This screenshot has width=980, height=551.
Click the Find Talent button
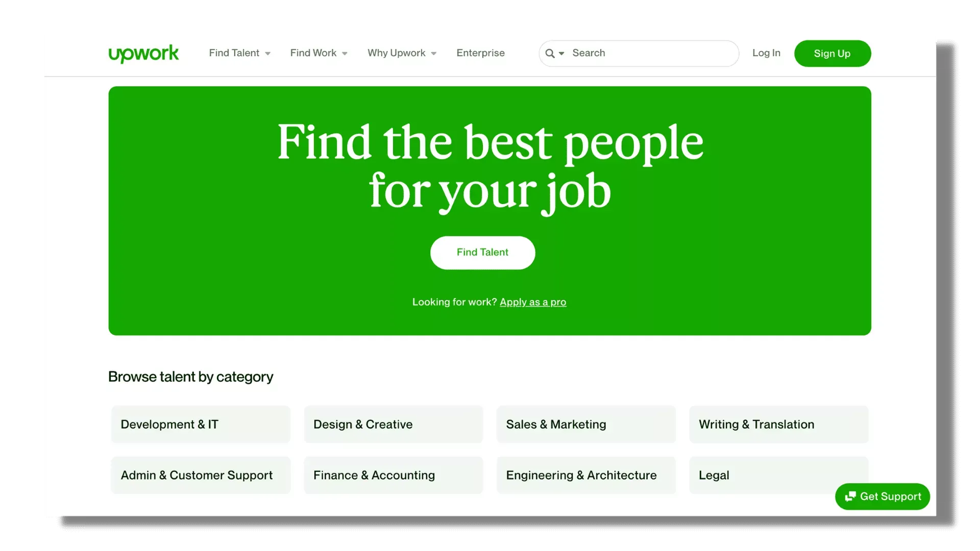pos(482,253)
